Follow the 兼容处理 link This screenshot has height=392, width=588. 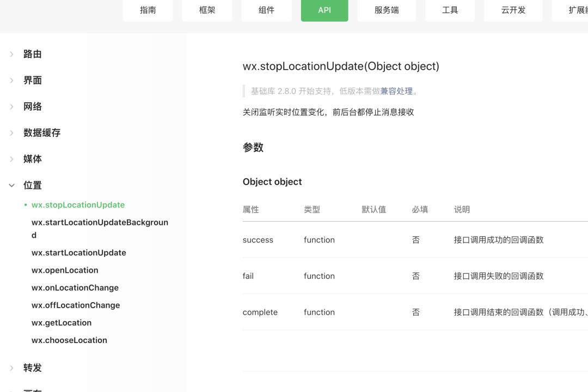click(x=396, y=91)
